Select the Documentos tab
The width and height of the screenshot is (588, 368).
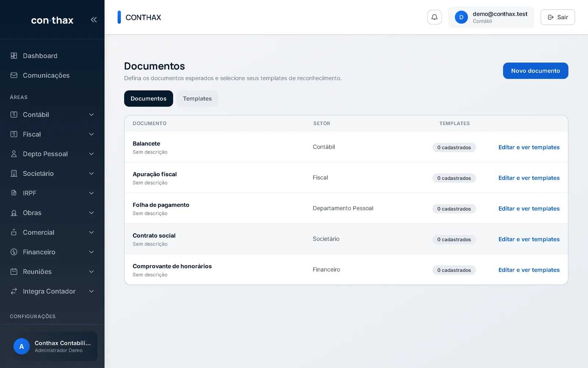tap(148, 99)
